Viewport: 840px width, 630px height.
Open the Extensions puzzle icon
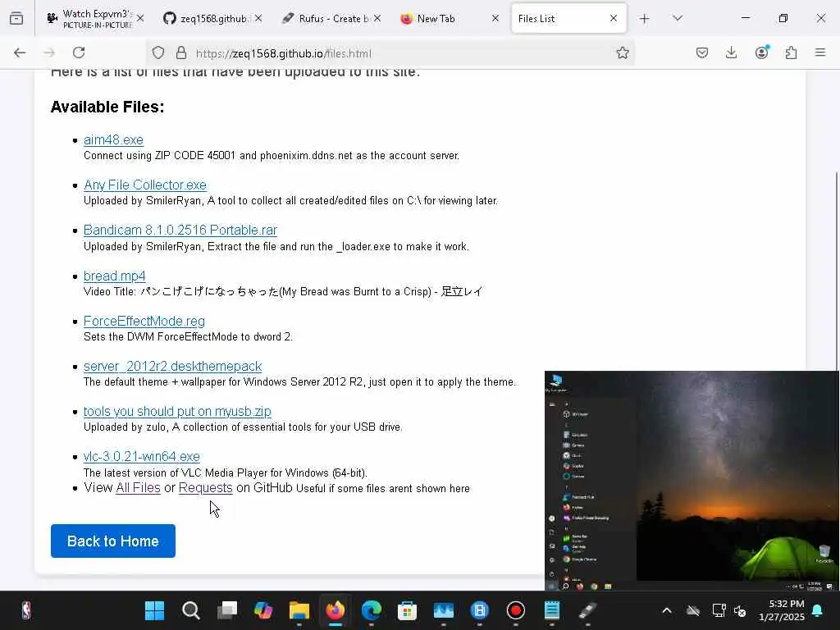pos(791,52)
